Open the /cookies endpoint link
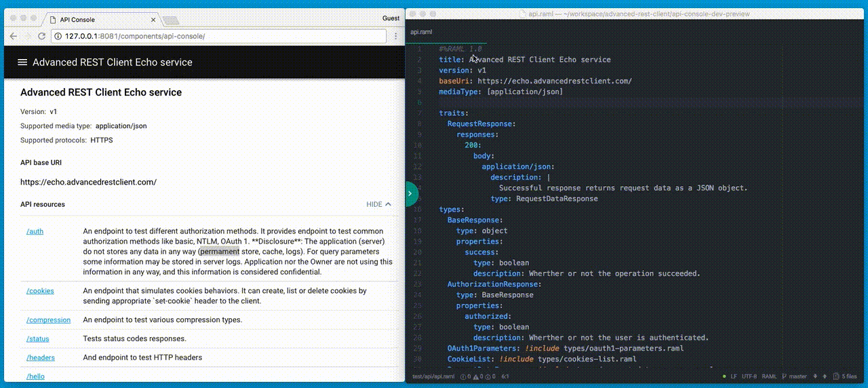 click(40, 291)
